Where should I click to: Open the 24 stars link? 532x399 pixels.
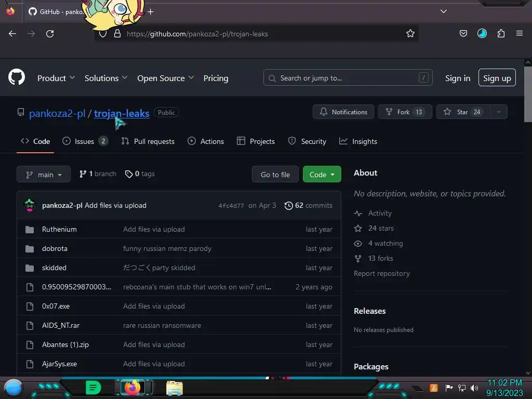pyautogui.click(x=374, y=229)
